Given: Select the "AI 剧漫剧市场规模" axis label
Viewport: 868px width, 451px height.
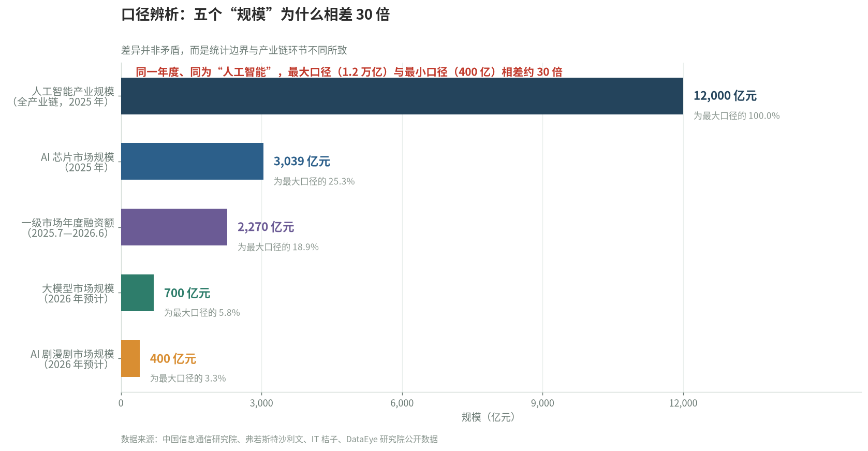Looking at the screenshot, I should point(72,359).
